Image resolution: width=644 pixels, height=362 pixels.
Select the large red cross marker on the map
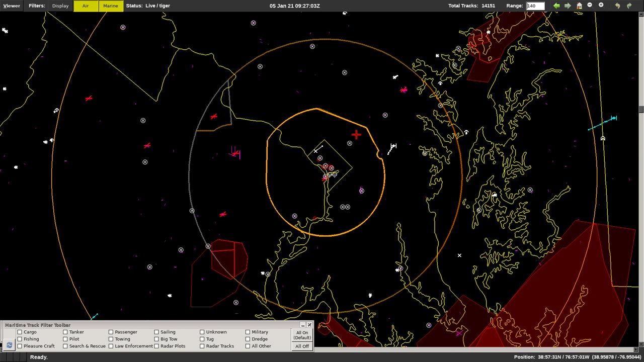click(x=356, y=134)
